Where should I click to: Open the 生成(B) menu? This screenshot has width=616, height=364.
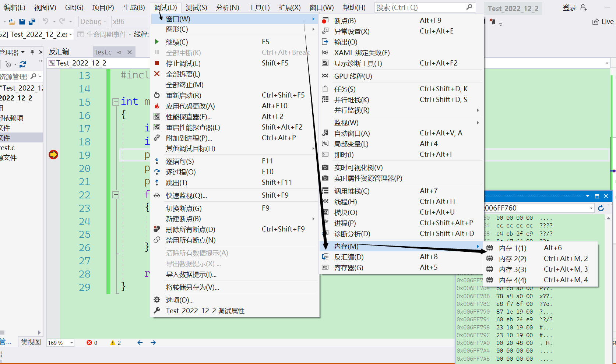click(x=134, y=7)
